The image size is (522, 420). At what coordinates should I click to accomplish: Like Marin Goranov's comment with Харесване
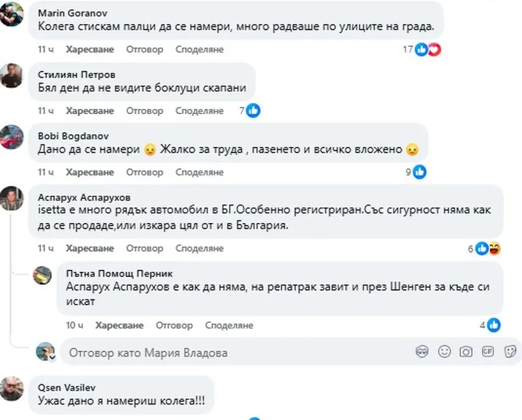coord(89,50)
